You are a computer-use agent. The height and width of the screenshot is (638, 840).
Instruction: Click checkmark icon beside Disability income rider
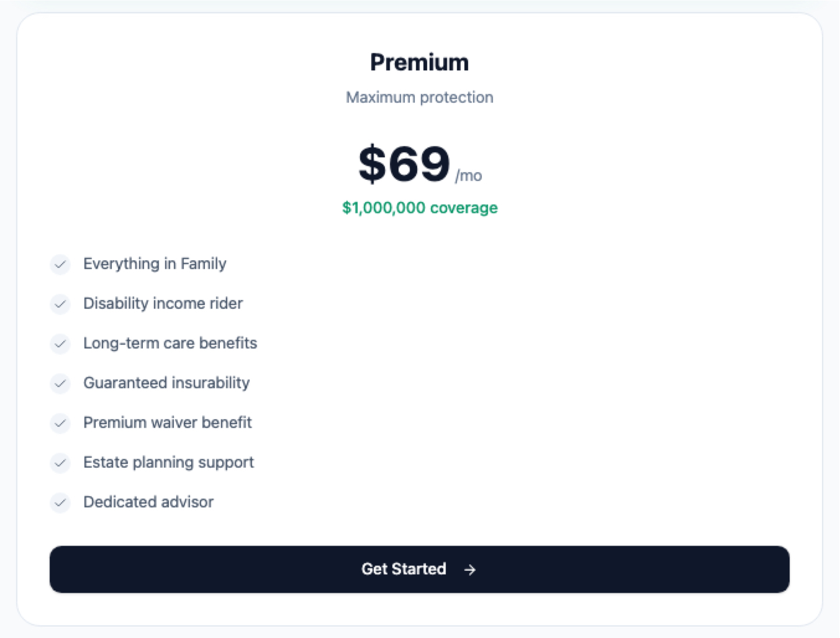tap(60, 304)
